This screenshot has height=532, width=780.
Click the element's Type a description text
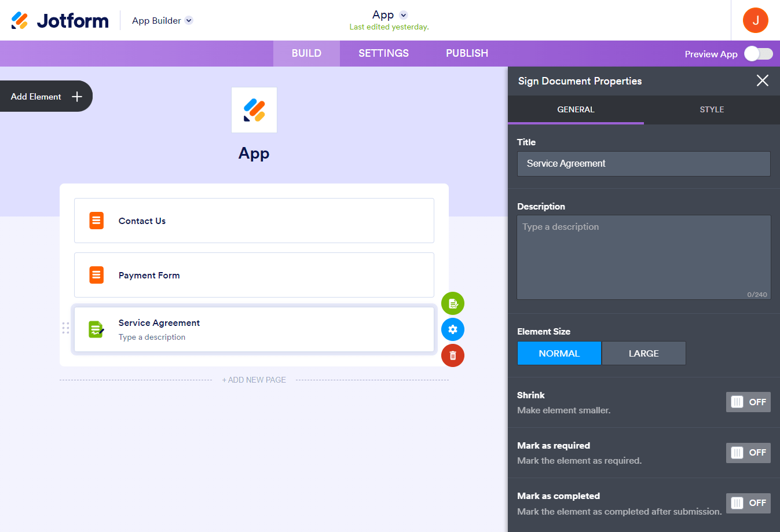pyautogui.click(x=152, y=337)
